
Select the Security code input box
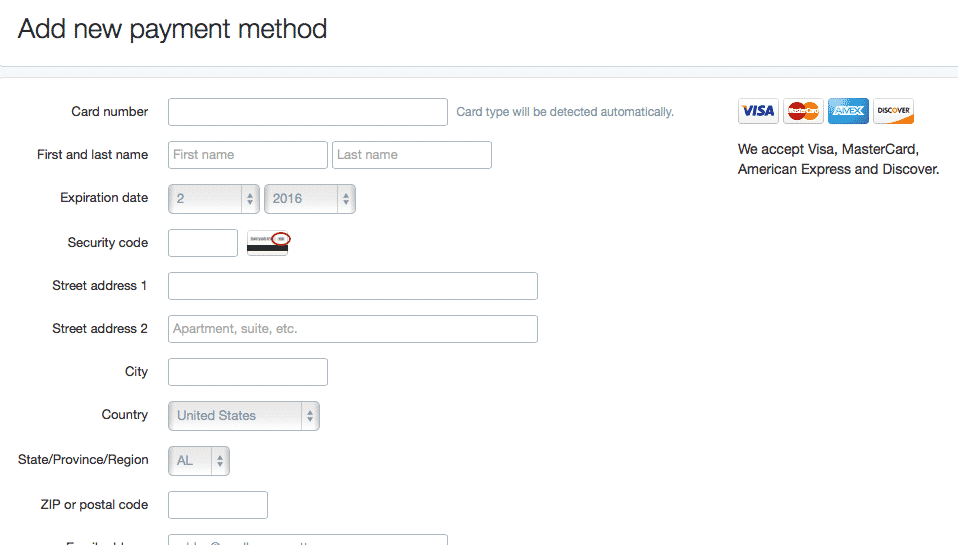click(x=203, y=243)
